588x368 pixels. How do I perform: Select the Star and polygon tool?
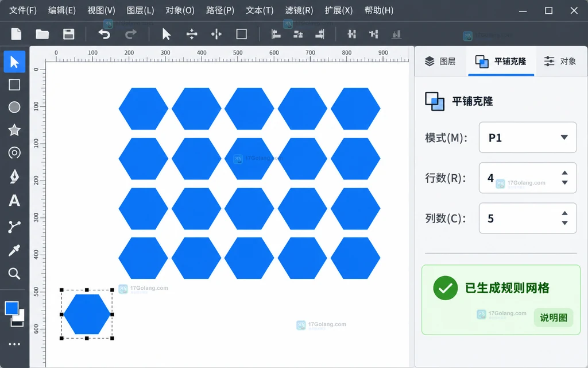point(14,130)
